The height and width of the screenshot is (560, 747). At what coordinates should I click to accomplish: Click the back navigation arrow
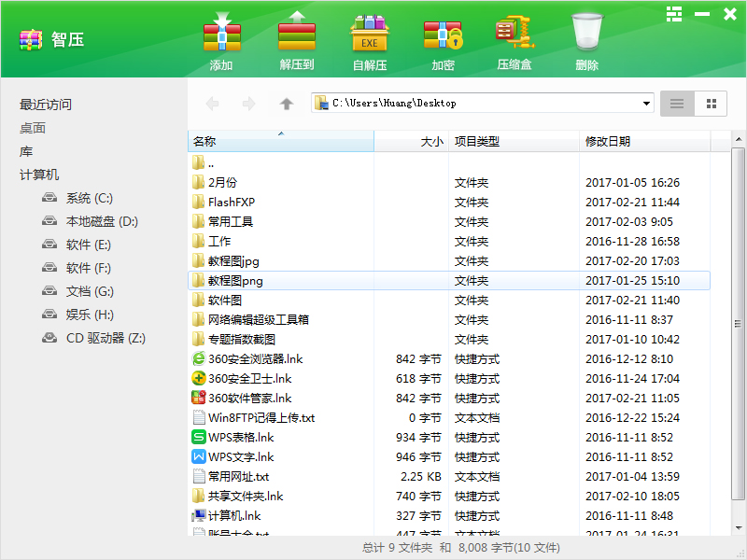click(212, 104)
